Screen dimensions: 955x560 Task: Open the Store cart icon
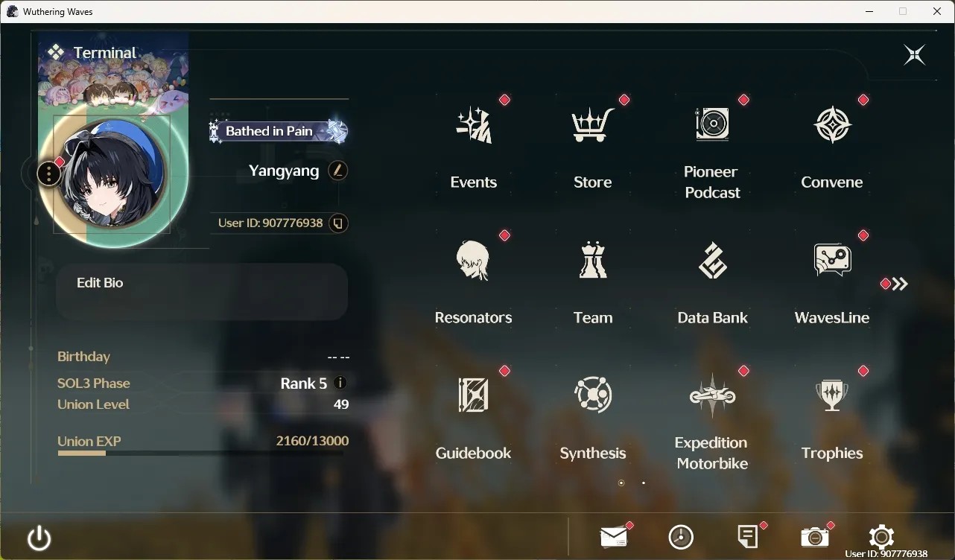tap(593, 125)
